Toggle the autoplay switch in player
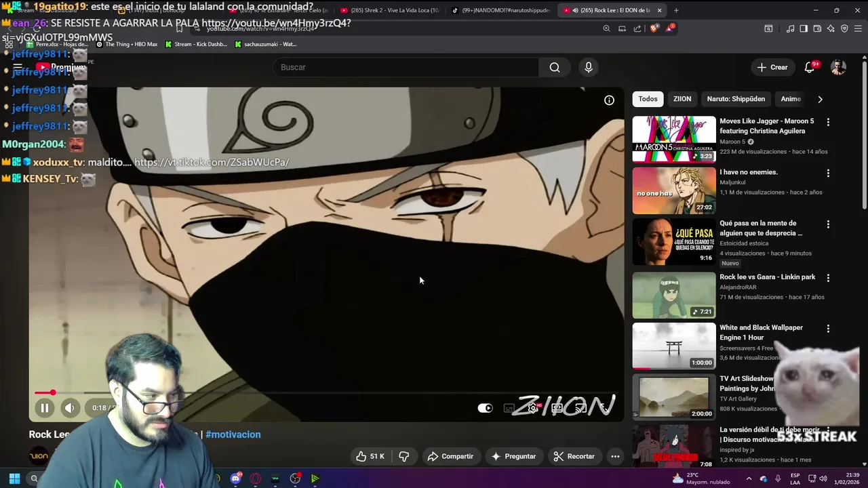Viewport: 868px width, 488px height. pyautogui.click(x=485, y=408)
